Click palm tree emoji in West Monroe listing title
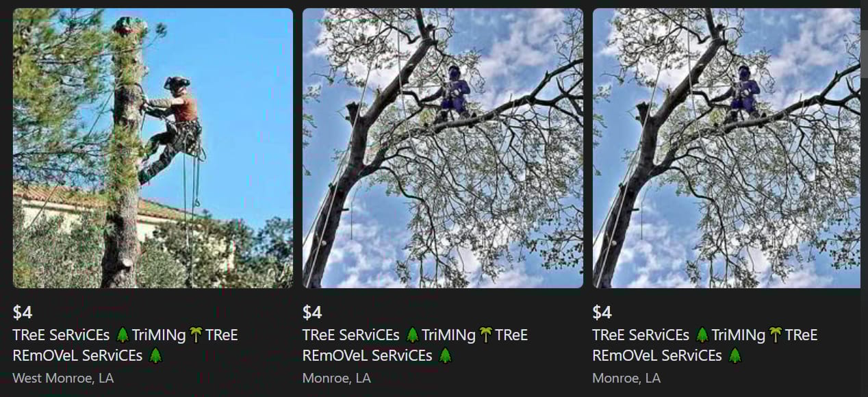 click(196, 335)
